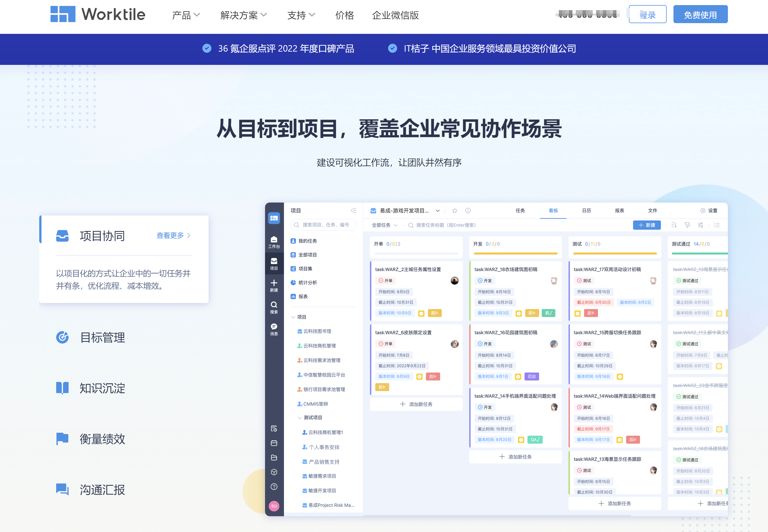Viewport: 768px width, 532px height.
Task: Click the 沟通汇报 chat icon
Action: (62, 489)
